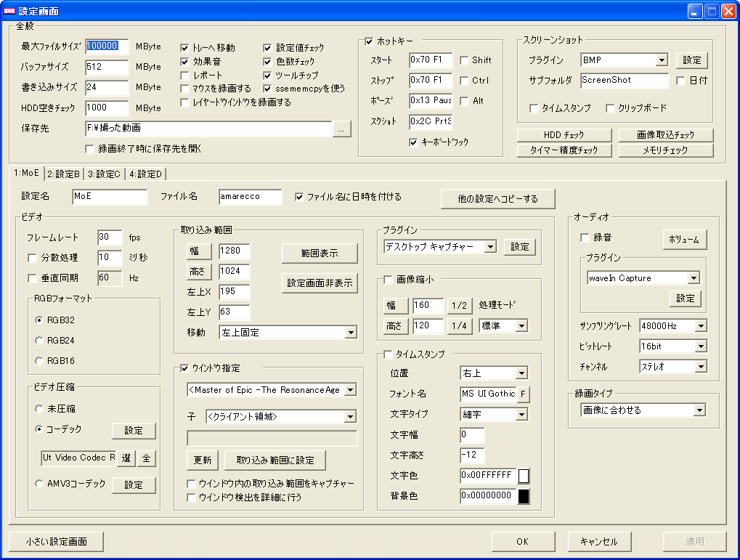Open 画像に合わせる recording type dropdown
Viewport: 740px width, 560px height.
click(x=700, y=410)
